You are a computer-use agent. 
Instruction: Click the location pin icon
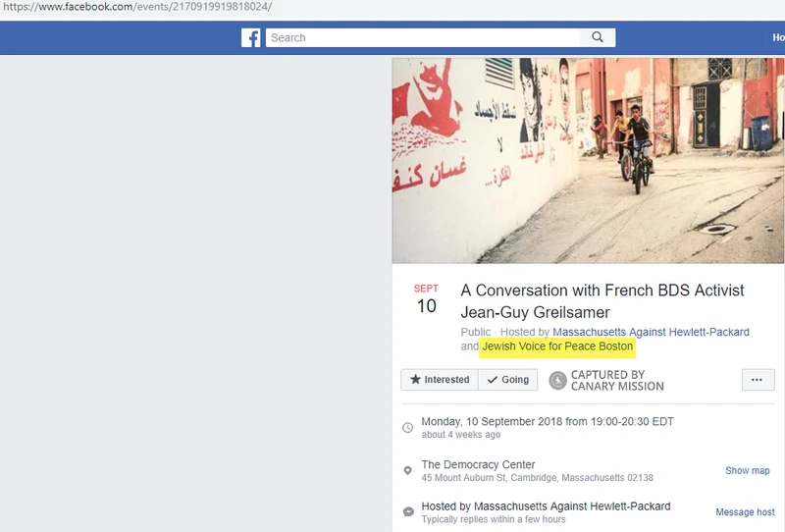pos(408,470)
